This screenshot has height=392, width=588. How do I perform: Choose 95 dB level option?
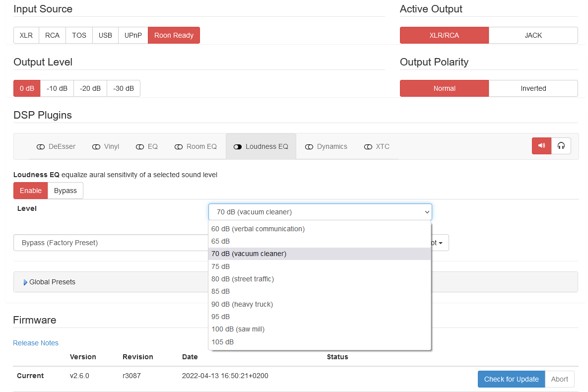coord(320,317)
